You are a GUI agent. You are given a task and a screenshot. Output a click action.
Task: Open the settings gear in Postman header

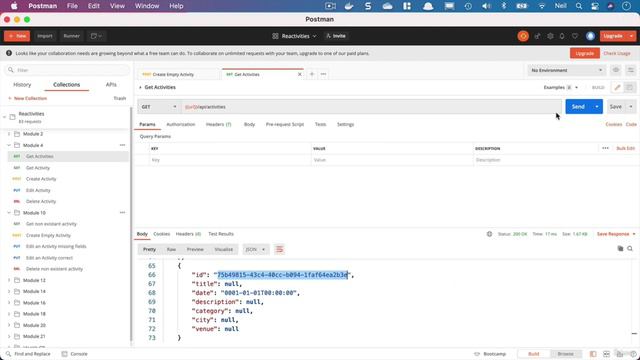(x=550, y=36)
